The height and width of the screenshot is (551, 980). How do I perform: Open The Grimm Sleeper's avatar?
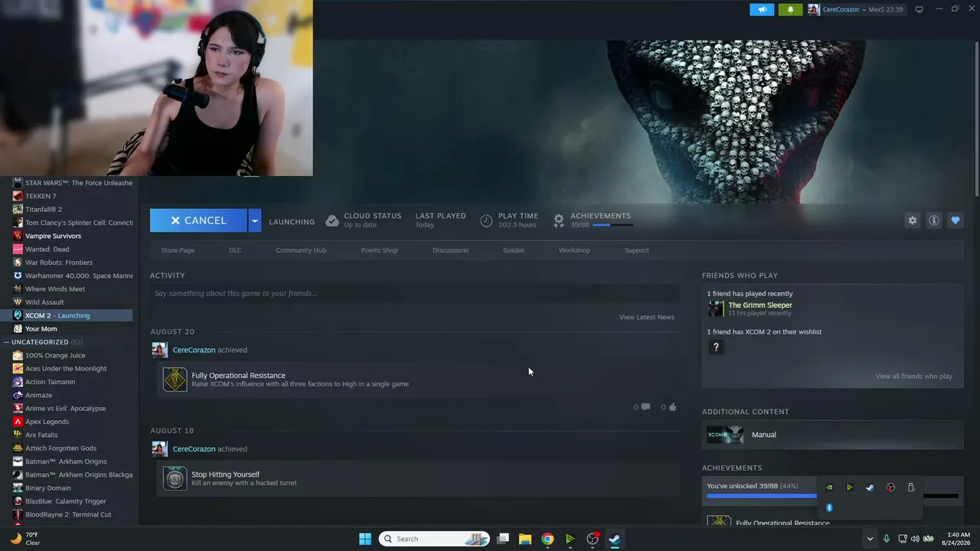pyautogui.click(x=716, y=308)
